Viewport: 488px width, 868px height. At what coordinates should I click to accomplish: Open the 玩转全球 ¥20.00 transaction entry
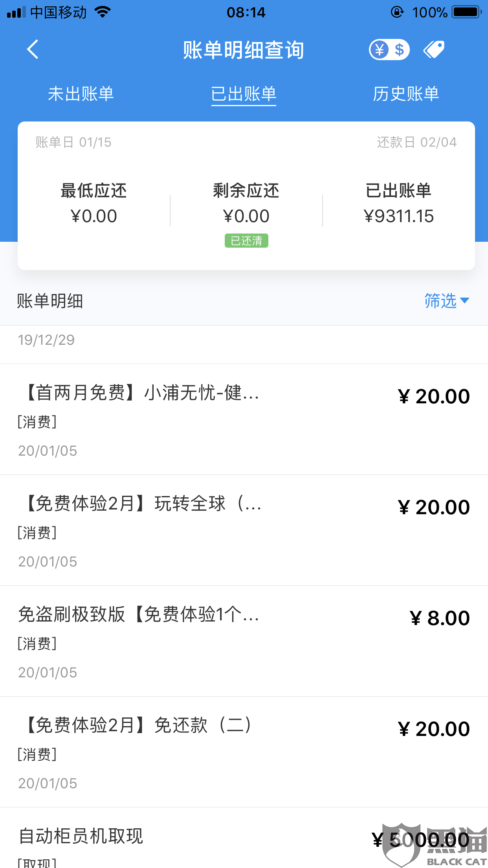(244, 530)
